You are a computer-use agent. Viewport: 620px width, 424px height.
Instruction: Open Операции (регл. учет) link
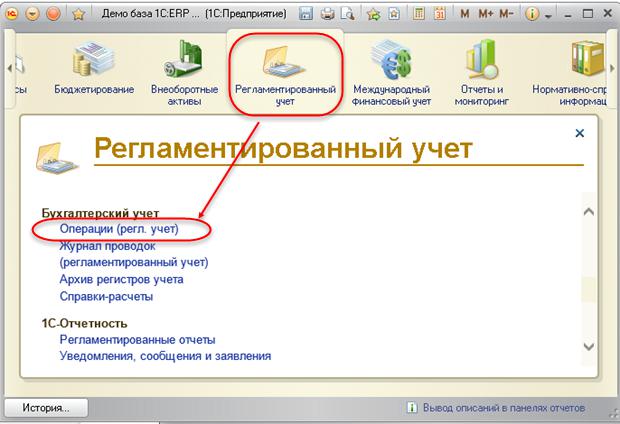[119, 229]
